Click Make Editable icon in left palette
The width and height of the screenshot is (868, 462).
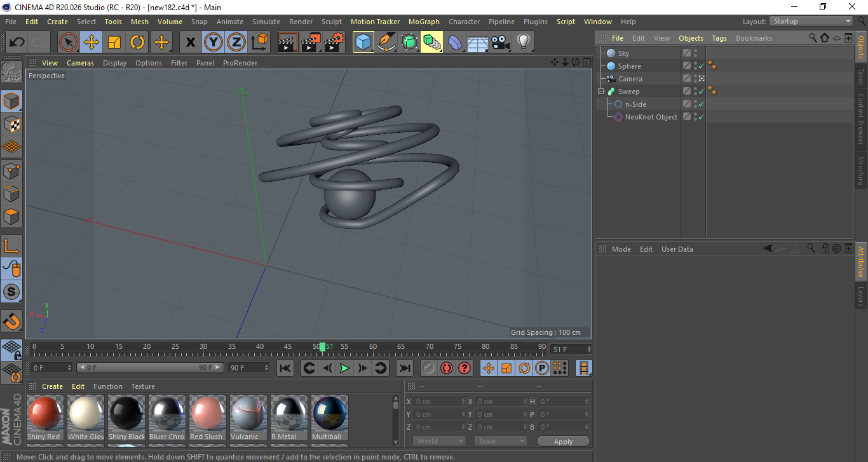pos(11,72)
